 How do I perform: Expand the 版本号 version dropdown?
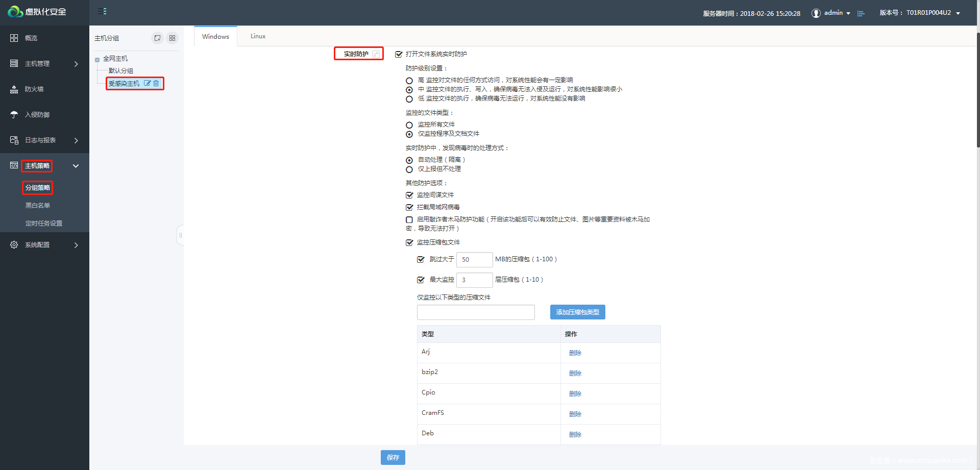coord(958,13)
